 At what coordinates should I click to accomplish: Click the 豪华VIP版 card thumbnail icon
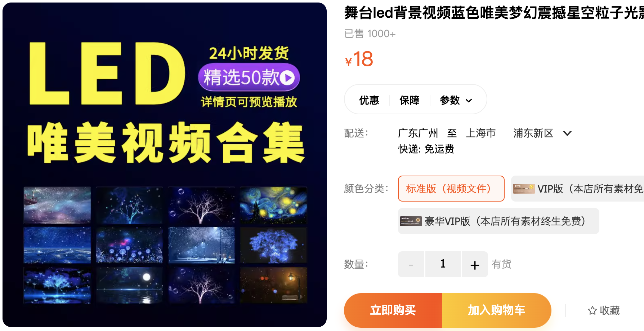point(411,221)
